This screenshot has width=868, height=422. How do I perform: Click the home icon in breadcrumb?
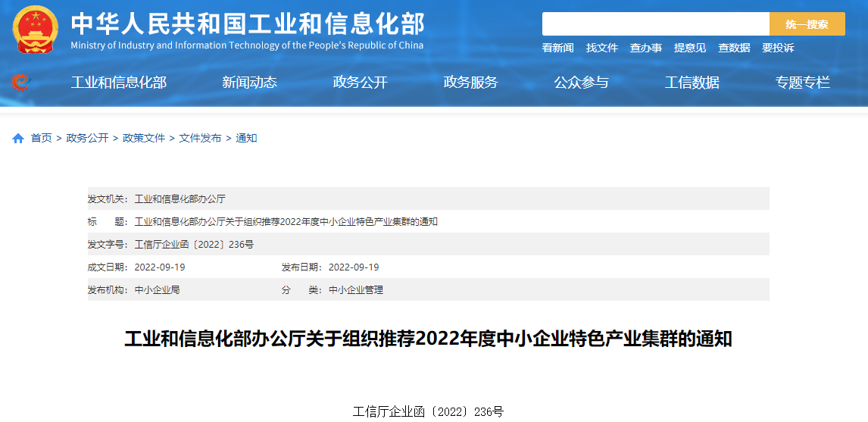(x=18, y=138)
